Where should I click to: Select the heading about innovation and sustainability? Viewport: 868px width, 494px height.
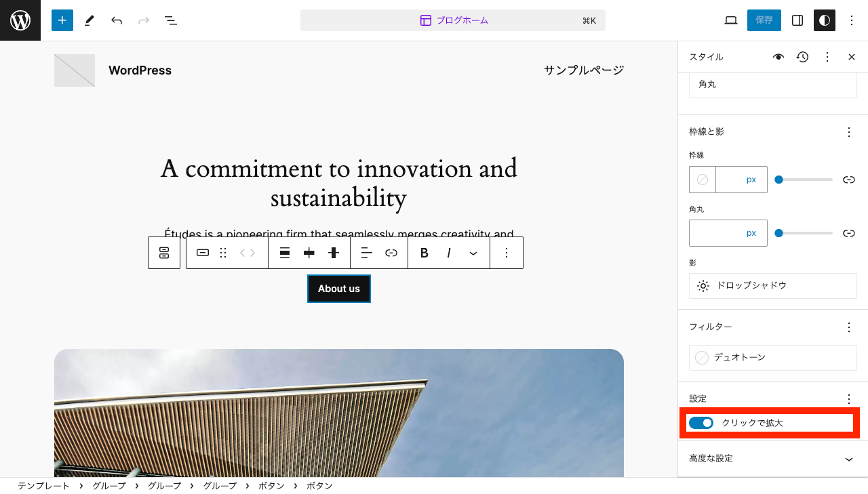[339, 183]
